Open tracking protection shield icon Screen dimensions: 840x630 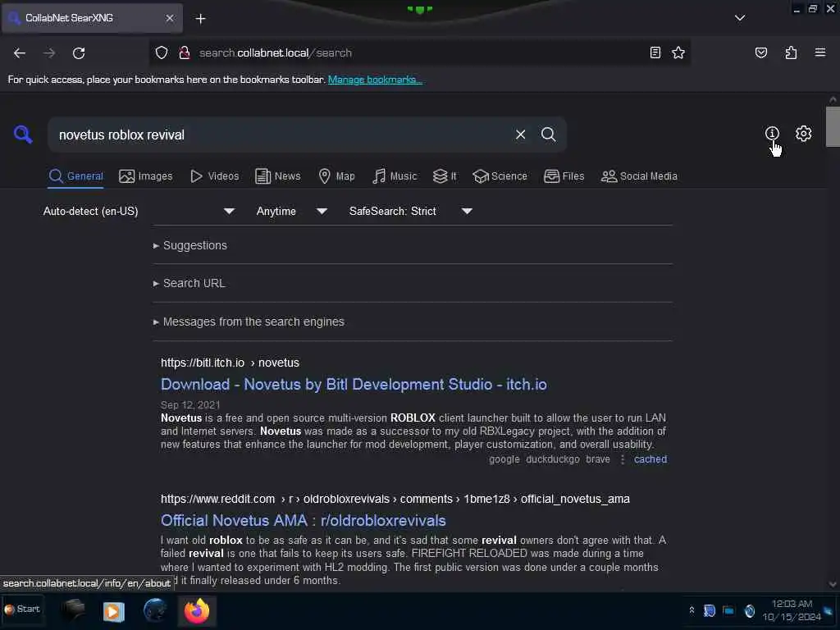click(162, 52)
